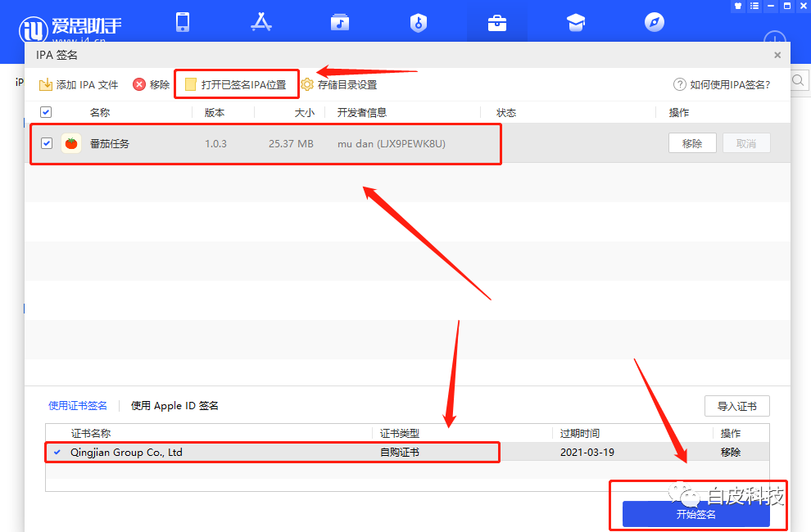Click the 证书类型 column header
This screenshot has width=811, height=532.
click(x=399, y=433)
